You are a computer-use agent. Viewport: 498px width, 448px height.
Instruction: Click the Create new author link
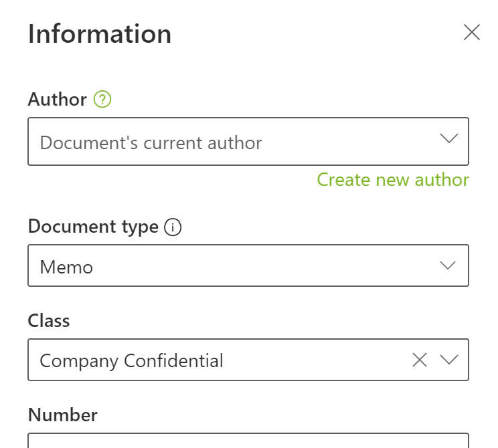click(393, 180)
